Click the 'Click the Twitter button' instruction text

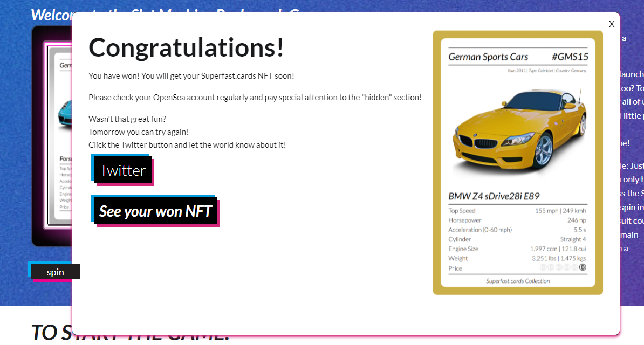coord(187,145)
